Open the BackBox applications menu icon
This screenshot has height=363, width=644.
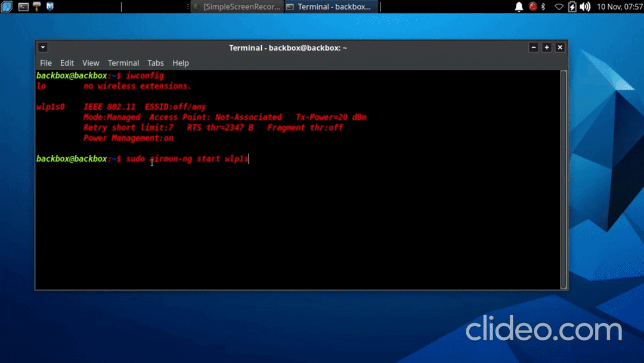pos(6,7)
